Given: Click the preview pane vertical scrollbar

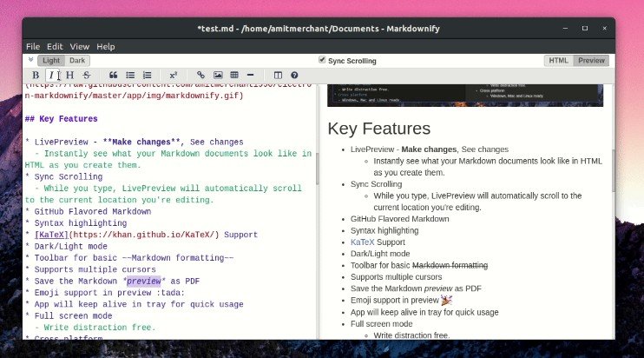Looking at the screenshot, I should pos(614,170).
